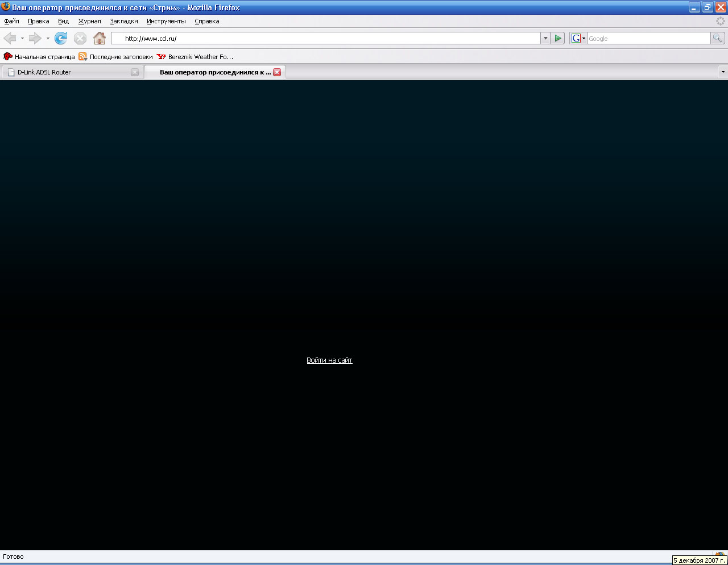Open Berezniki Weather bookmark
Viewport: 728px width, 565px height.
(x=195, y=57)
